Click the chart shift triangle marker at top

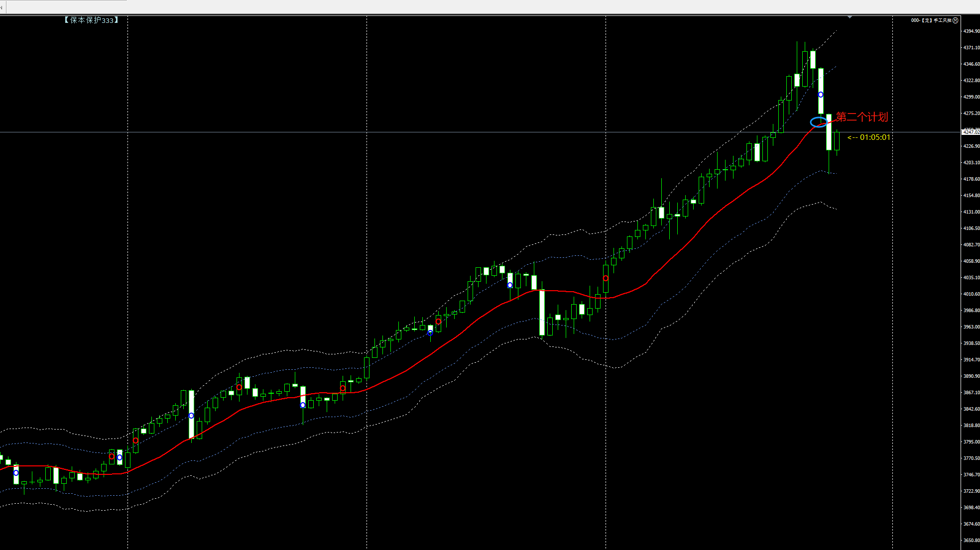[x=850, y=17]
